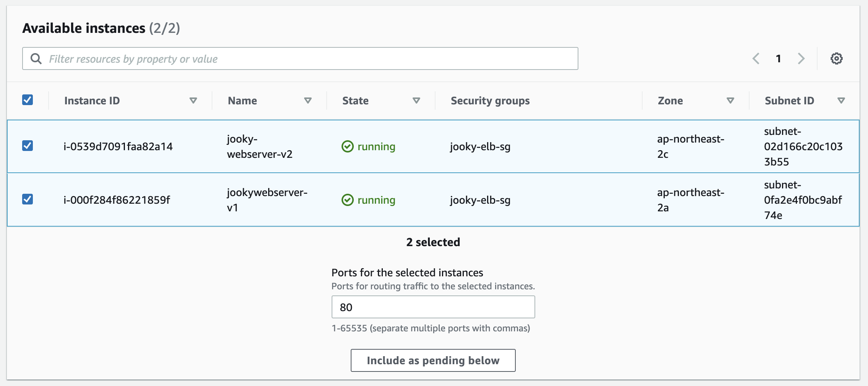
Task: Uncheck instance i-0539d7091faa82a14
Action: pyautogui.click(x=28, y=146)
